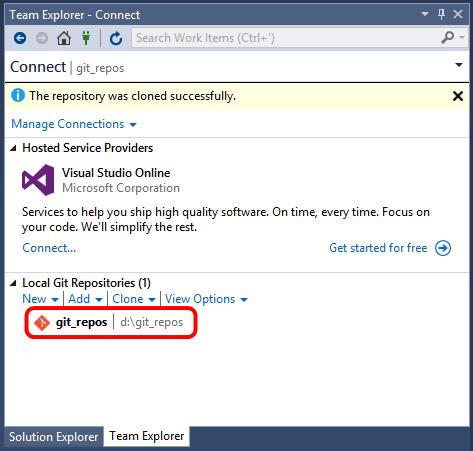The width and height of the screenshot is (473, 451).
Task: Open the Clone dropdown link
Action: 134,299
